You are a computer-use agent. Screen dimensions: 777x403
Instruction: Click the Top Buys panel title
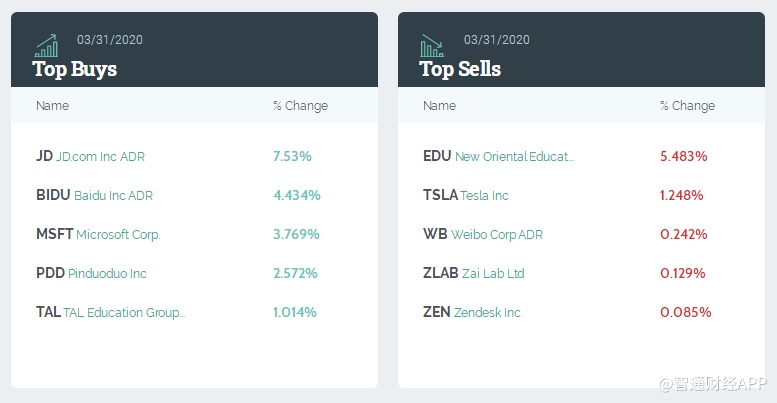(75, 69)
